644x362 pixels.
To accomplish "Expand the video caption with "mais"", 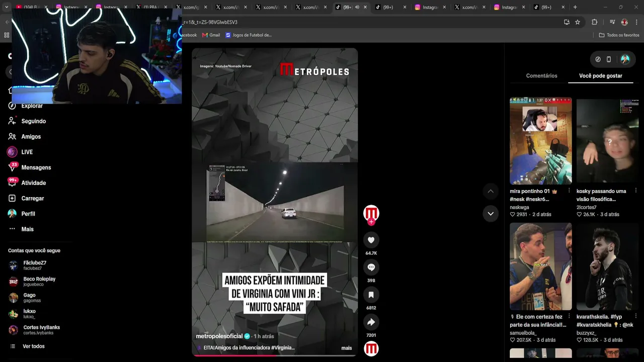I will click(x=347, y=348).
